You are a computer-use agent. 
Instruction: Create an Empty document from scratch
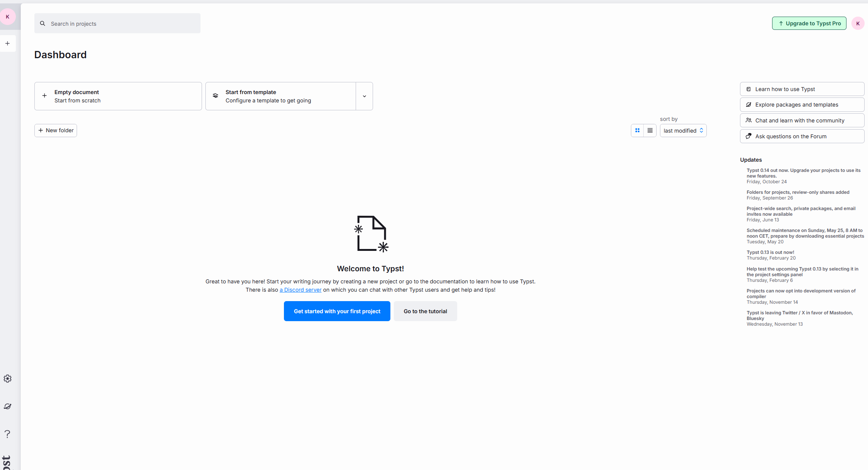pos(118,96)
